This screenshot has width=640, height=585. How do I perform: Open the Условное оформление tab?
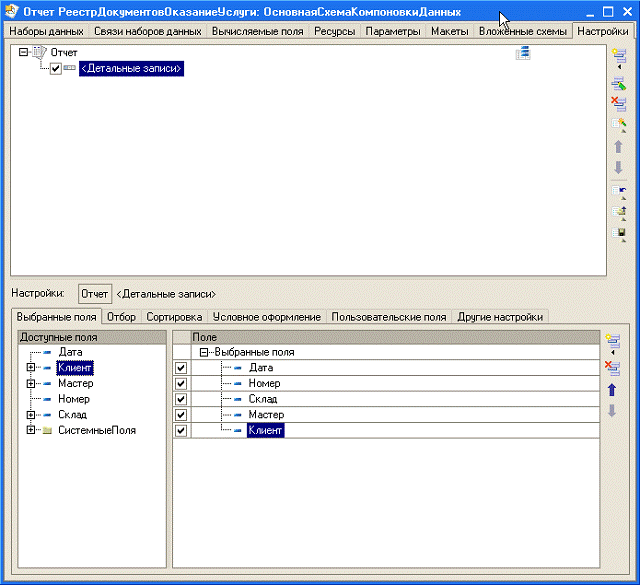click(267, 317)
